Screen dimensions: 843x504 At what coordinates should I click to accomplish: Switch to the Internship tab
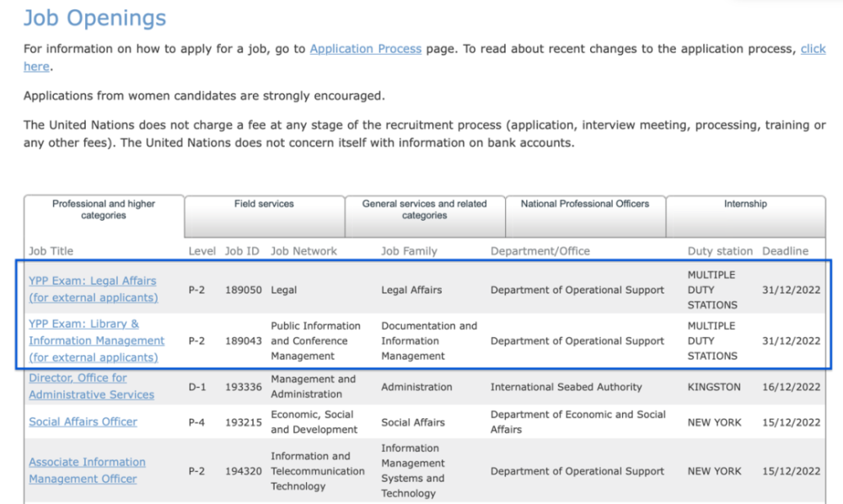pyautogui.click(x=745, y=205)
